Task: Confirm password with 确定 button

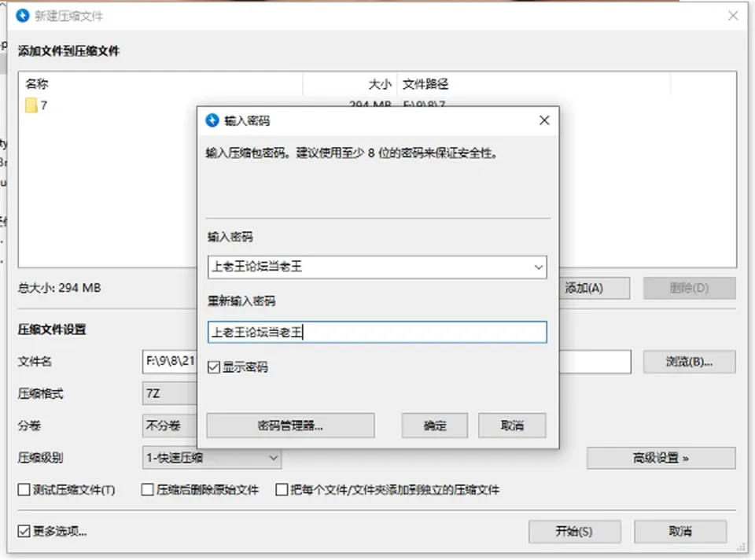Action: pyautogui.click(x=435, y=426)
